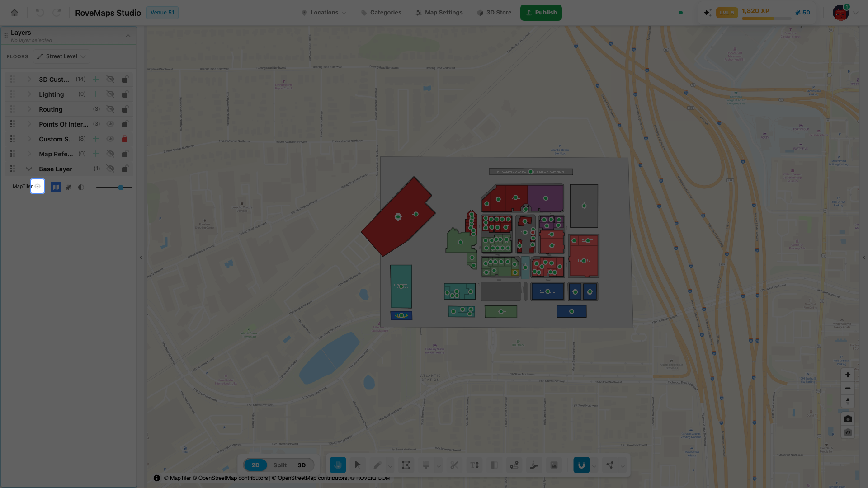Collapse the Layers panel
Screen dimensions: 868x488
tap(128, 36)
